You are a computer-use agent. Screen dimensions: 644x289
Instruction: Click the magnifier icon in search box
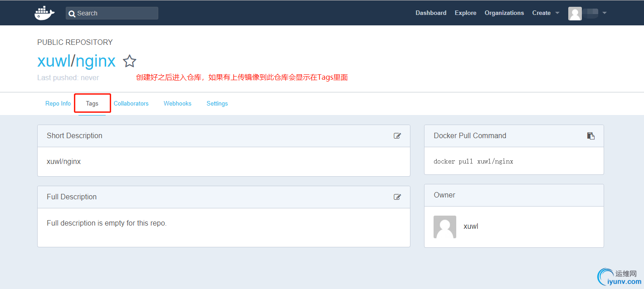click(72, 14)
